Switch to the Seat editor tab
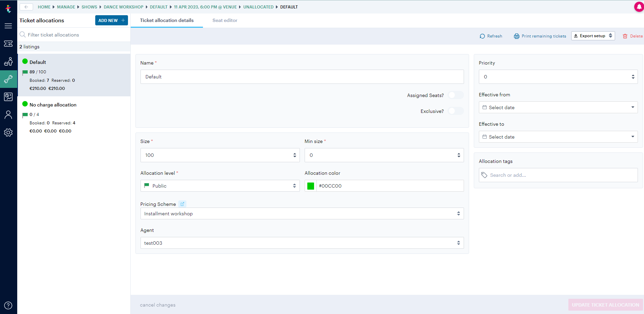The width and height of the screenshot is (644, 314). coord(225,20)
